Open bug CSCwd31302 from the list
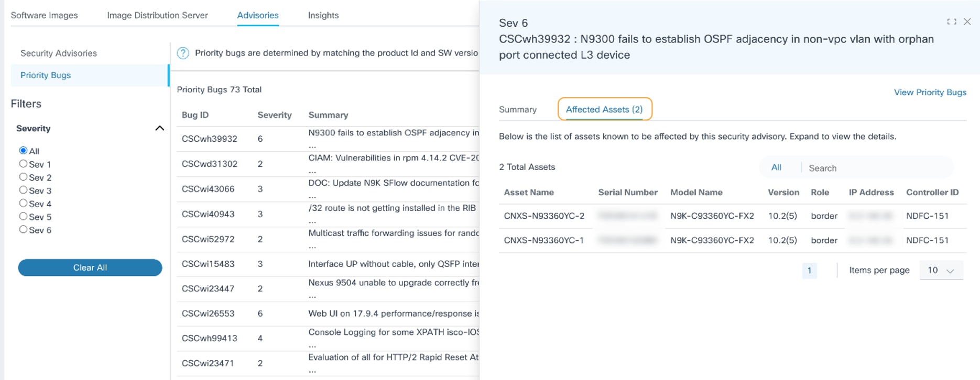This screenshot has height=380, width=980. 210,164
